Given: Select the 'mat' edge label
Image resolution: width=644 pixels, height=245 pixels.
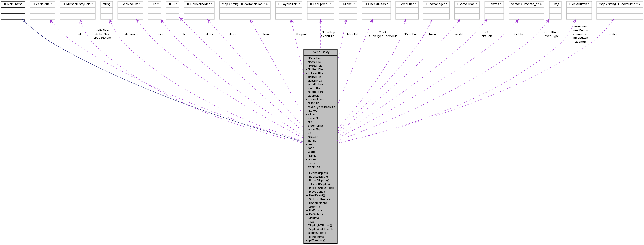Looking at the screenshot, I should coord(78,34).
